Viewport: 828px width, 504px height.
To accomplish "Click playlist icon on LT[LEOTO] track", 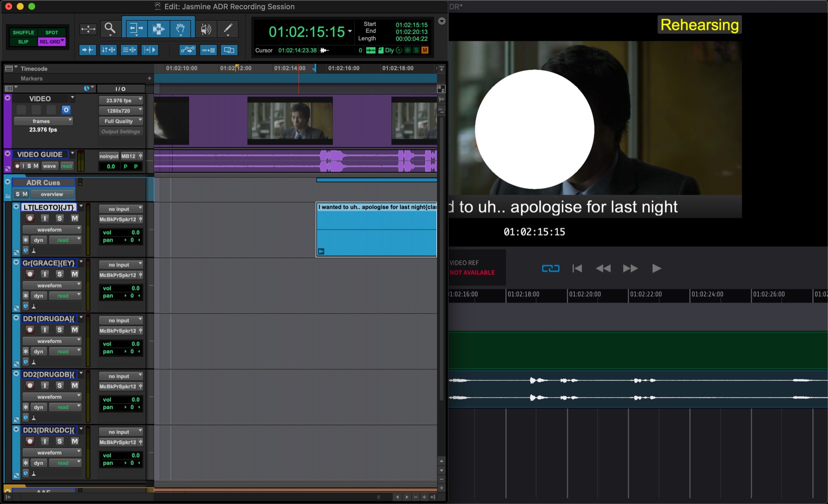I will 81,206.
